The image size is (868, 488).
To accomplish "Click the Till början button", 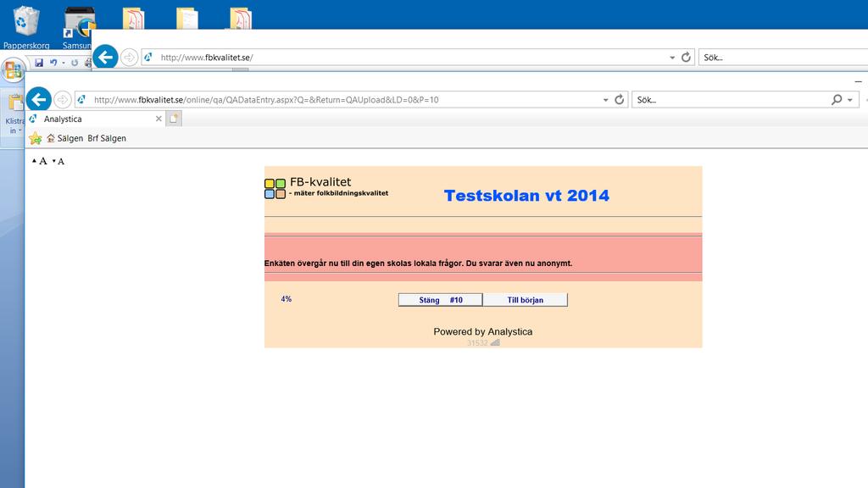I will [x=526, y=300].
